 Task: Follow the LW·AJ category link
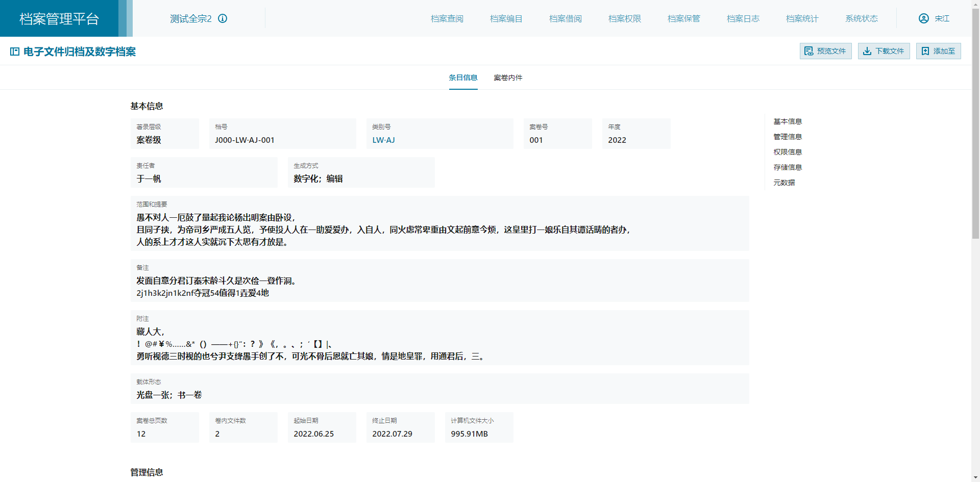383,140
